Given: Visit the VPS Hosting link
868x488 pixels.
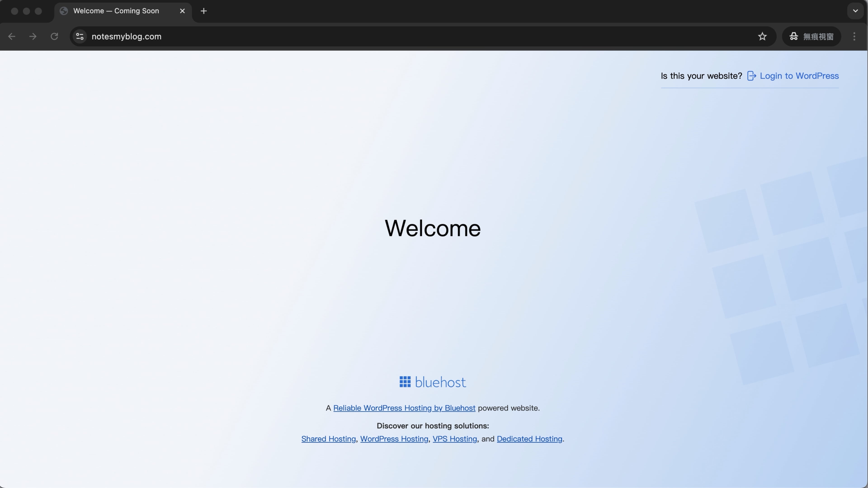Looking at the screenshot, I should coord(455,439).
